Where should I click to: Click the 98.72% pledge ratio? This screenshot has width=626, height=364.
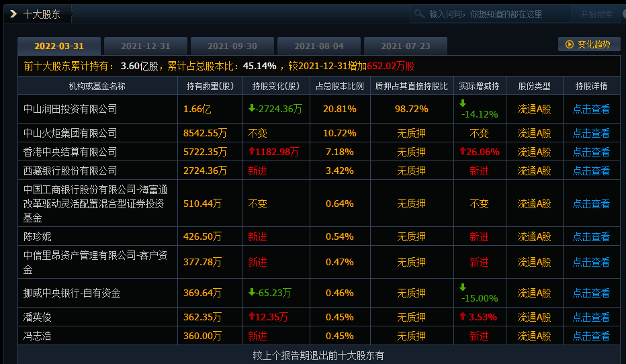tap(412, 109)
